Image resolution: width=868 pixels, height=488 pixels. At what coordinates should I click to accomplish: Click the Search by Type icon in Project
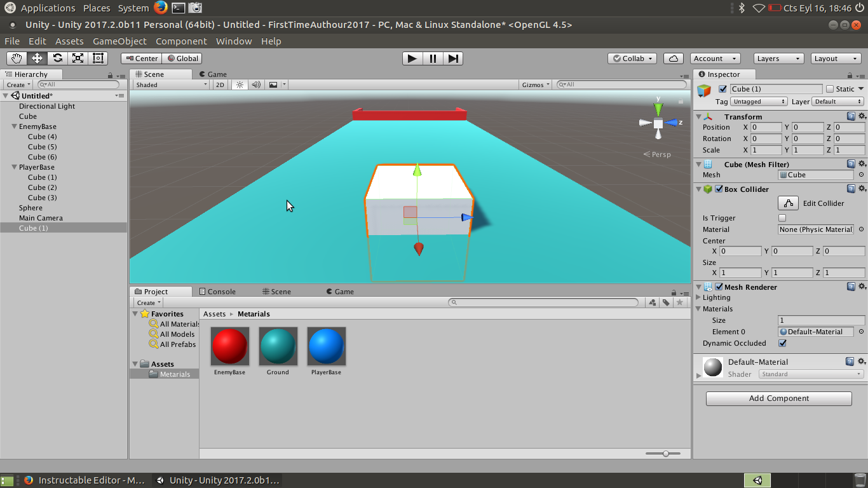pyautogui.click(x=653, y=302)
